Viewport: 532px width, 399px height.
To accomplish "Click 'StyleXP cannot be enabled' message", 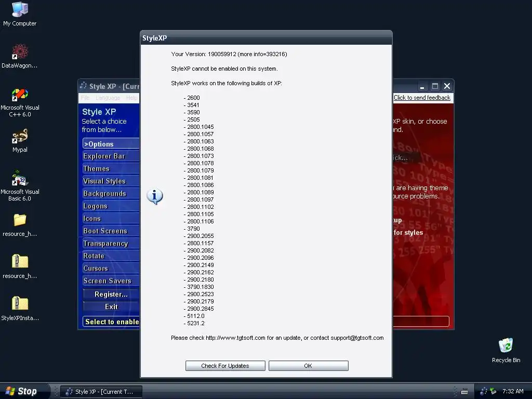I will click(x=224, y=69).
